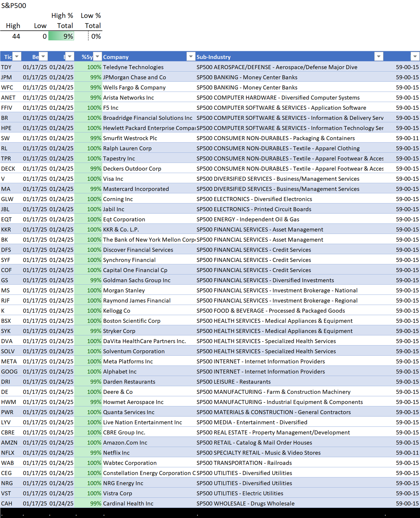This screenshot has height=518, width=420.
Task: Open the Company column filter dropdown
Action: [191, 57]
